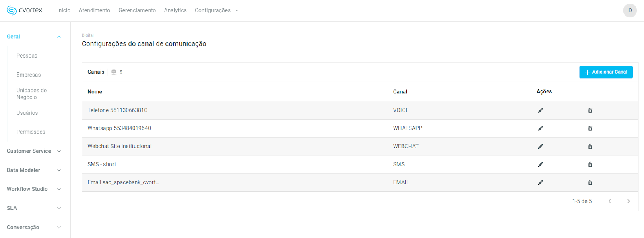
Task: Delete the Whatsapp 553484019640 channel
Action: click(590, 128)
